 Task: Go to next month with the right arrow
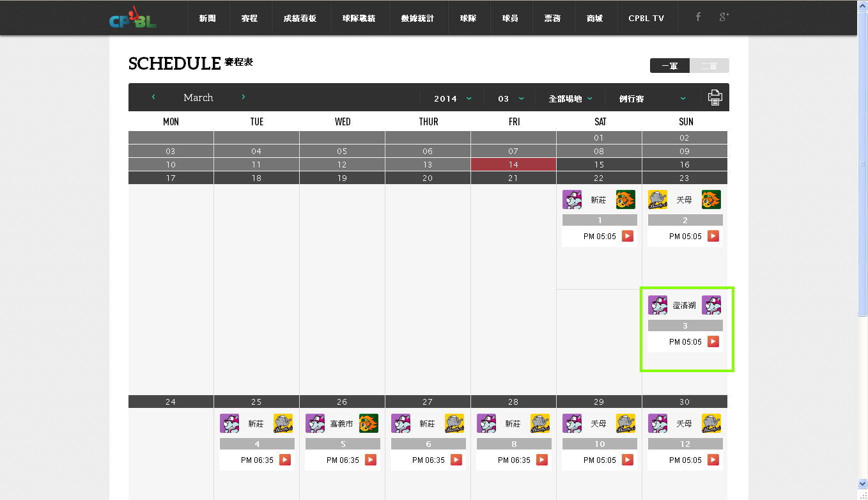click(244, 97)
